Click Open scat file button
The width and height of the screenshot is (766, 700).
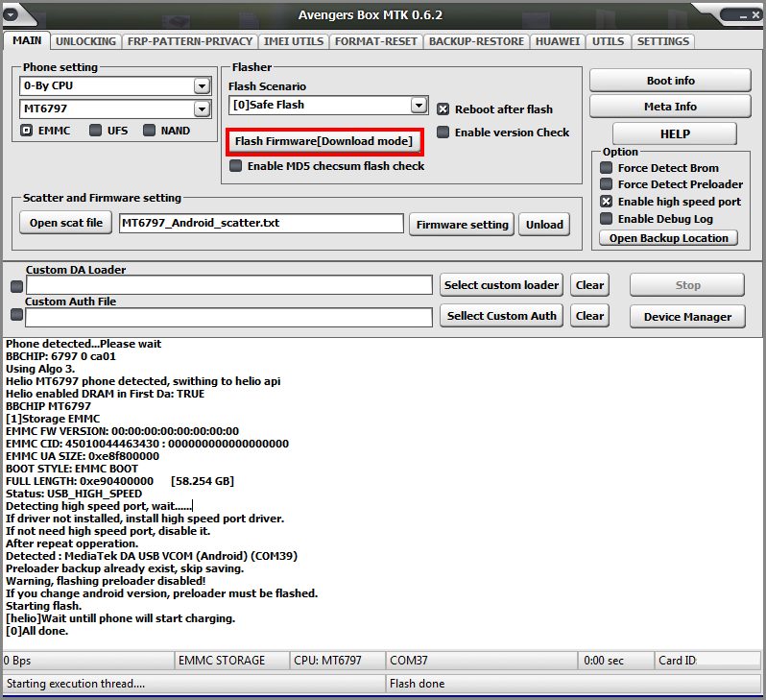pyautogui.click(x=66, y=223)
